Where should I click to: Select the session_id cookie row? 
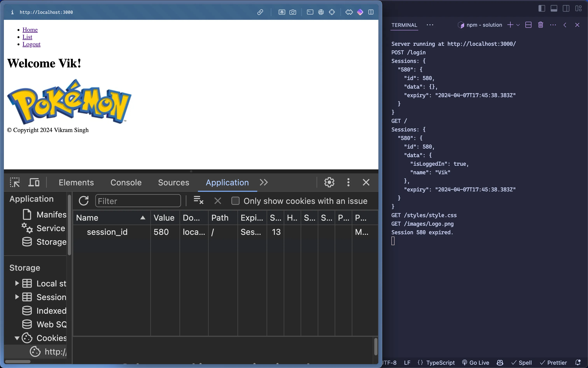[x=226, y=232]
